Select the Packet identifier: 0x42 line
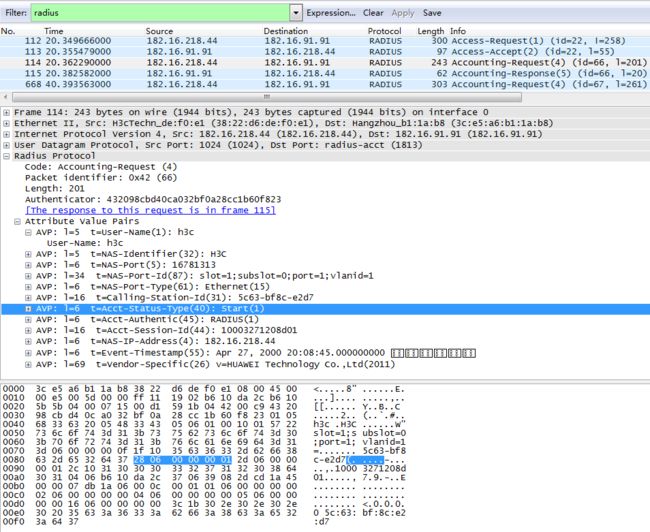Screen dimensions: 650x532 point(101,177)
